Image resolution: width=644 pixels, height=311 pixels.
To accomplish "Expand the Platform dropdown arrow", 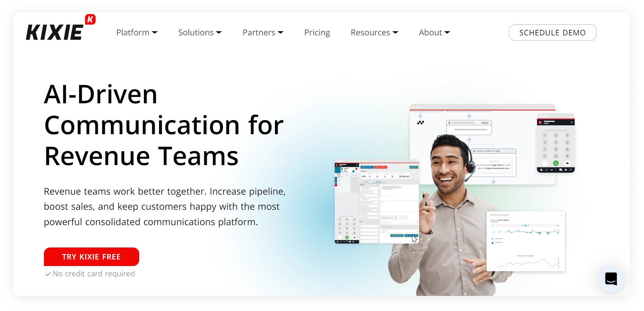I will (155, 33).
